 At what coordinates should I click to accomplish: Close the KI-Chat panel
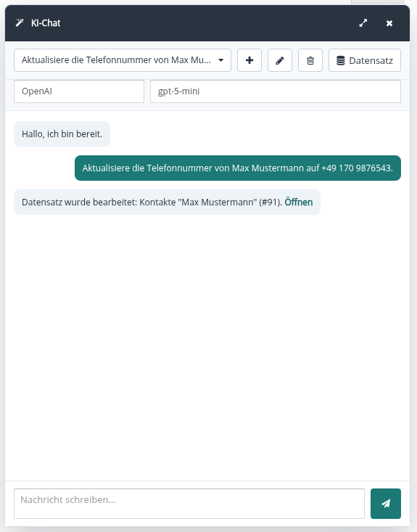pyautogui.click(x=389, y=23)
